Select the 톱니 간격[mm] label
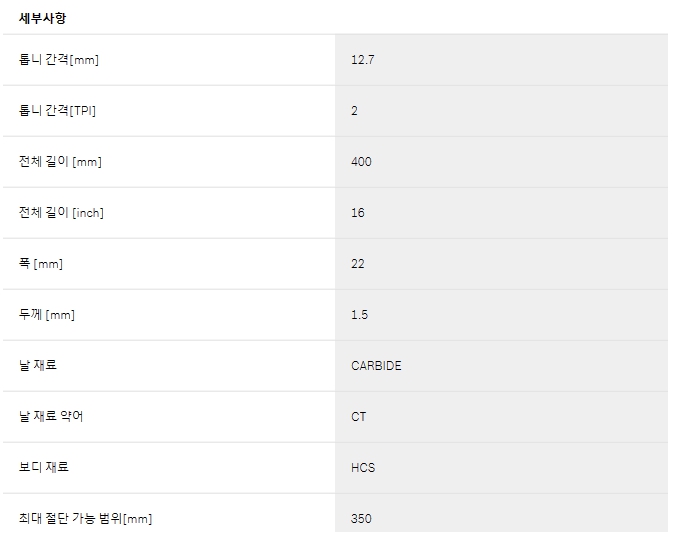 pos(59,59)
